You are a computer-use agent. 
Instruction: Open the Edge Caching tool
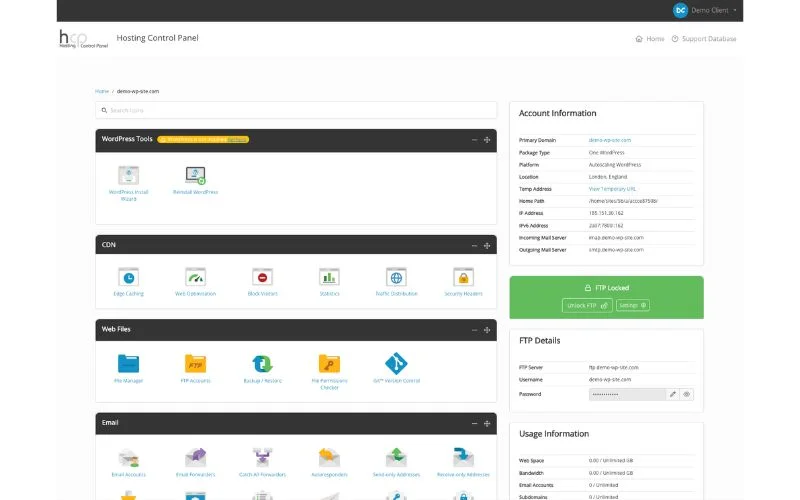coord(129,278)
